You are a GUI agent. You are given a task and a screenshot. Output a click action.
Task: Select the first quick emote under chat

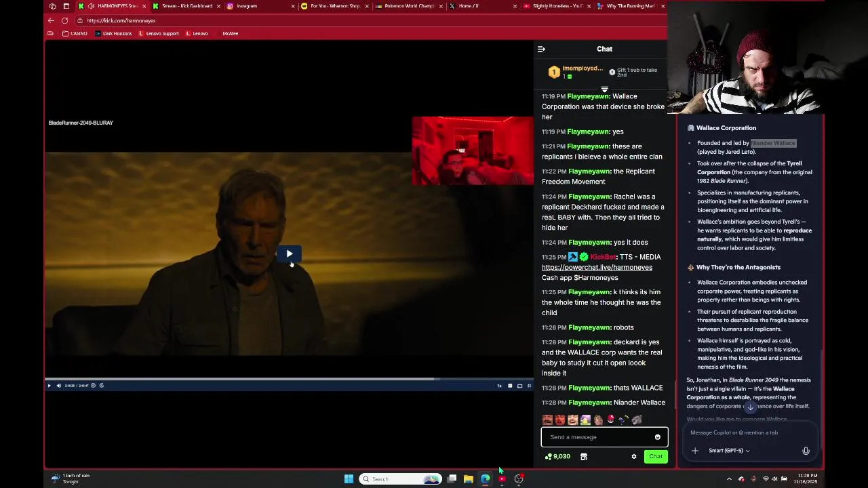tap(547, 420)
